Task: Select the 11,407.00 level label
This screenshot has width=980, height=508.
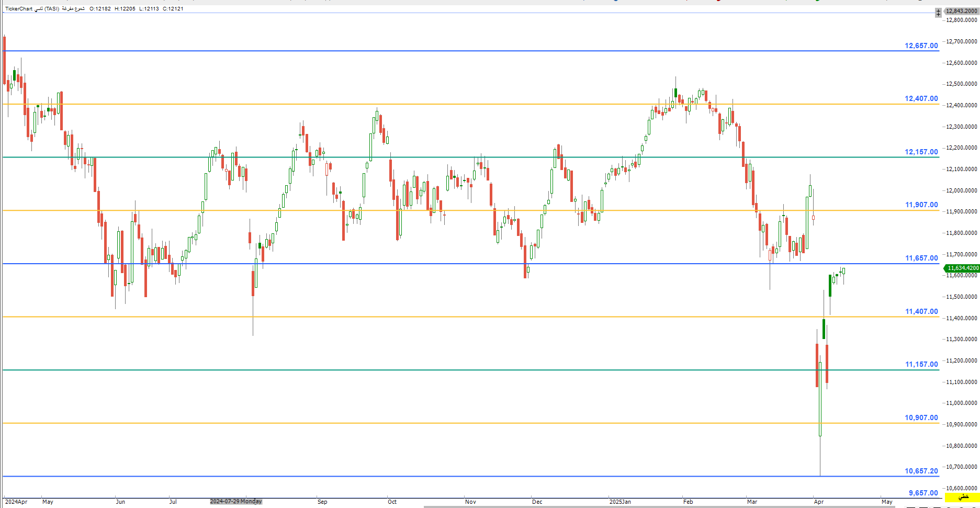Action: point(921,311)
